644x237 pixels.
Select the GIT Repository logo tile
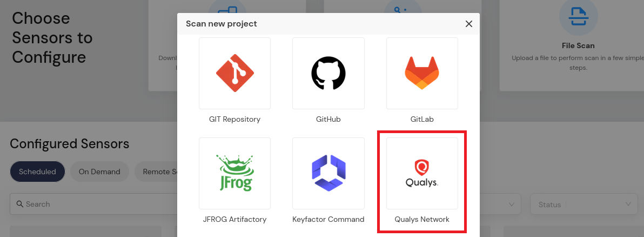234,73
